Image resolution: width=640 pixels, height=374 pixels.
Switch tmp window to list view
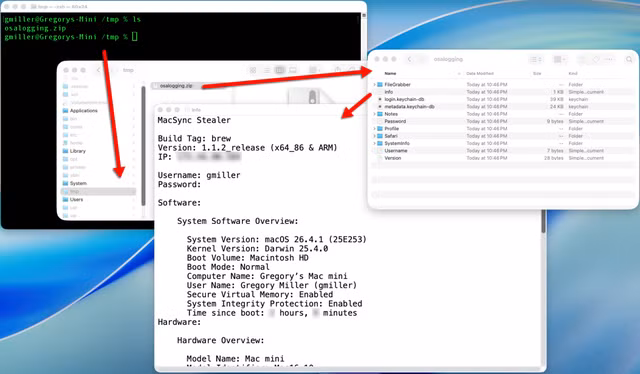pyautogui.click(x=267, y=70)
